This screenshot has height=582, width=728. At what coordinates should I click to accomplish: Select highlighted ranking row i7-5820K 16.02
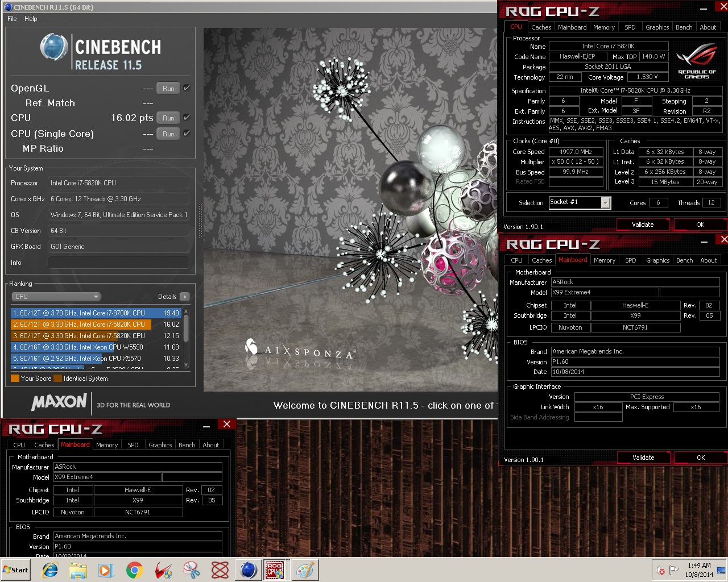(x=96, y=325)
